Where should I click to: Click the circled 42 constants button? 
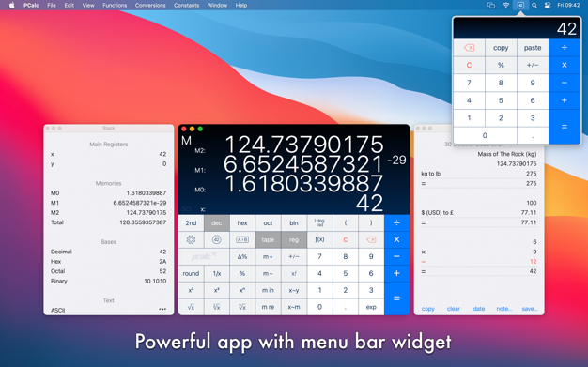coord(216,240)
